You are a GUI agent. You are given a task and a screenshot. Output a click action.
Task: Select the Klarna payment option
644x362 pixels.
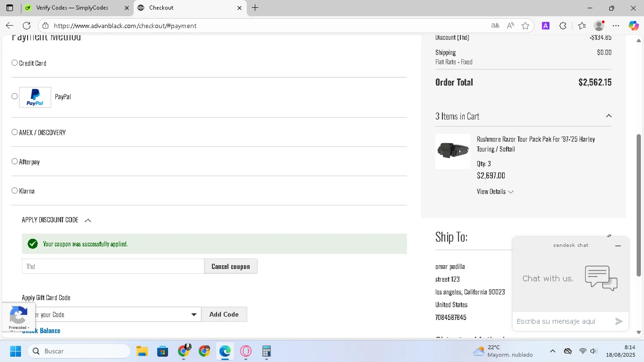[x=15, y=191]
